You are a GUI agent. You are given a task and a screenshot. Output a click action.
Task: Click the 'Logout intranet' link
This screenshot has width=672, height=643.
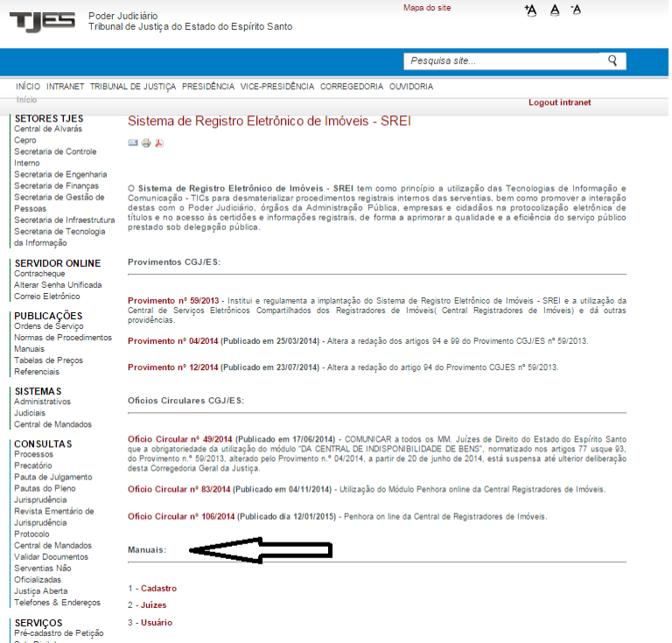click(x=559, y=102)
